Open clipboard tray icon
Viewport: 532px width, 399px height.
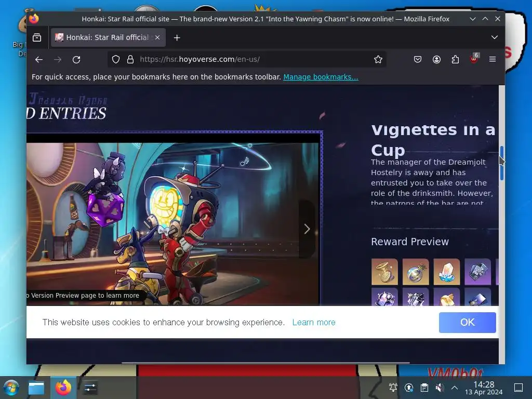[x=424, y=388]
